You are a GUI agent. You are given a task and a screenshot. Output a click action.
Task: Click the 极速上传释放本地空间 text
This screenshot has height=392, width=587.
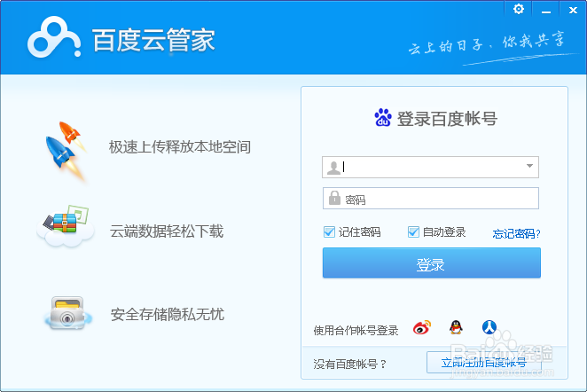point(180,146)
